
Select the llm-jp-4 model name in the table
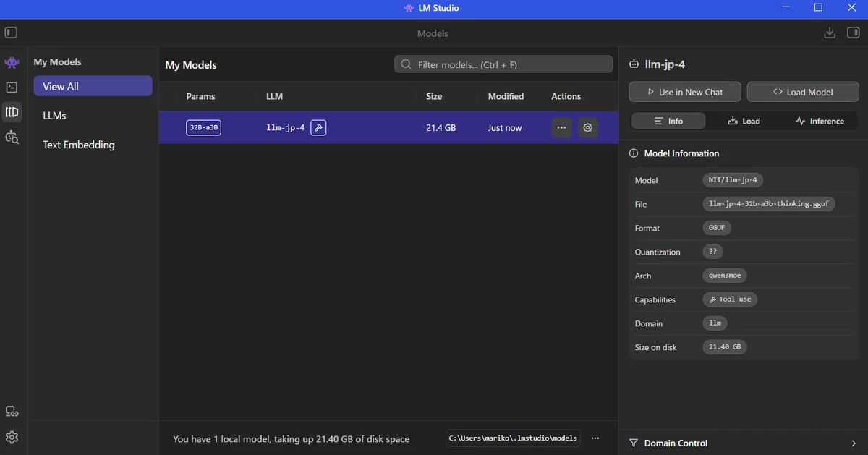coord(286,128)
